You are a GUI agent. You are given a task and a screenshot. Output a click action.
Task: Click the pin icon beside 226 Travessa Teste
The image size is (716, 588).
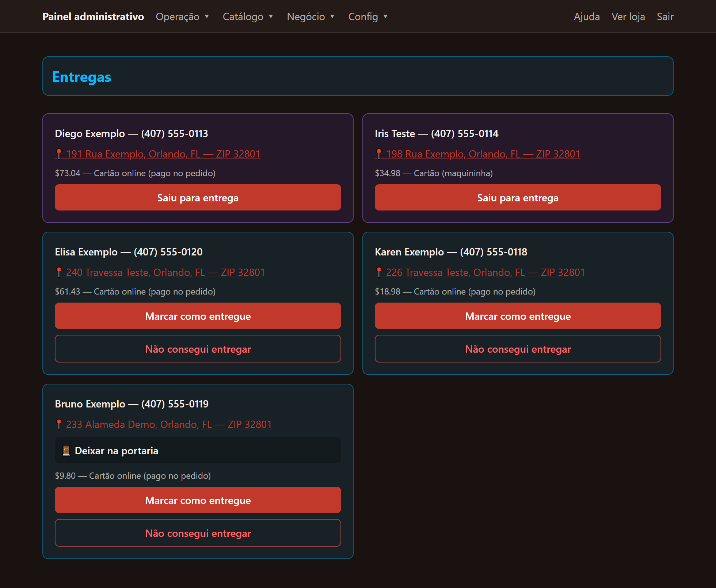[379, 272]
